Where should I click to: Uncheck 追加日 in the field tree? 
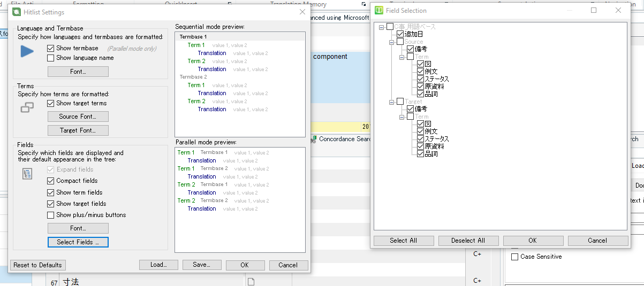[400, 34]
